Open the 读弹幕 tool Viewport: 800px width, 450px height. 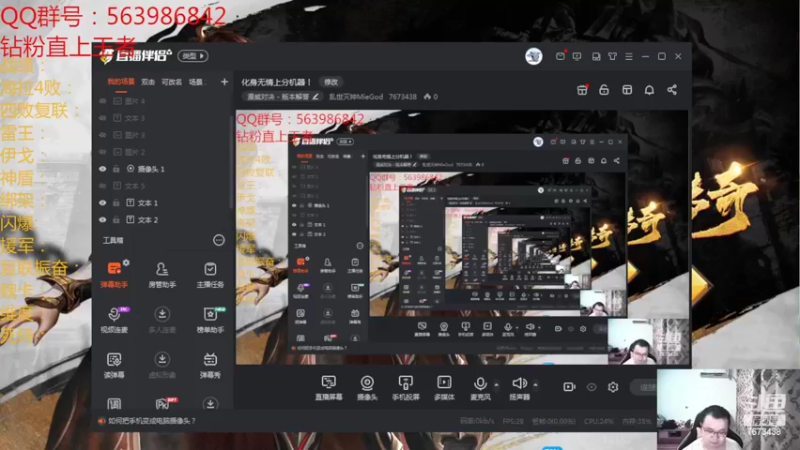tap(114, 365)
